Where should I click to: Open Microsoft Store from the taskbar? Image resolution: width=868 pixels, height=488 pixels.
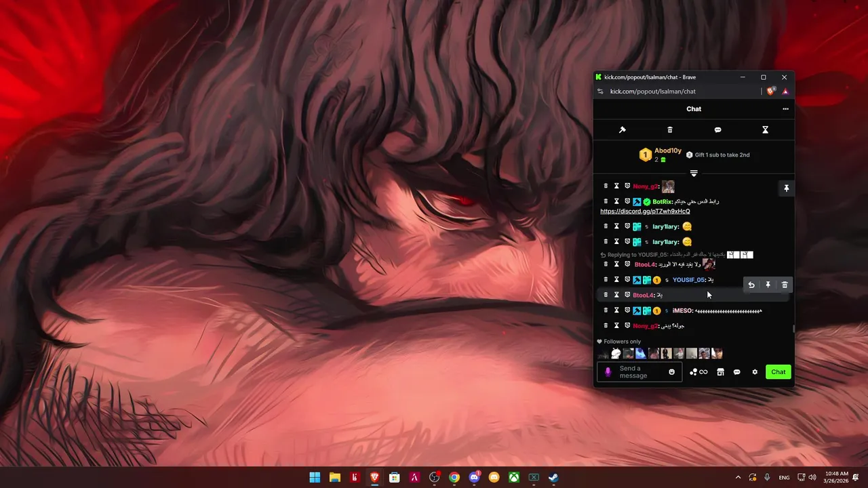[395, 478]
